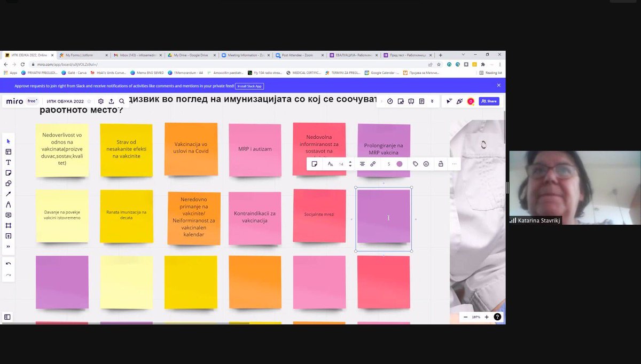Open the timer tool
641x364 pixels.
[390, 101]
